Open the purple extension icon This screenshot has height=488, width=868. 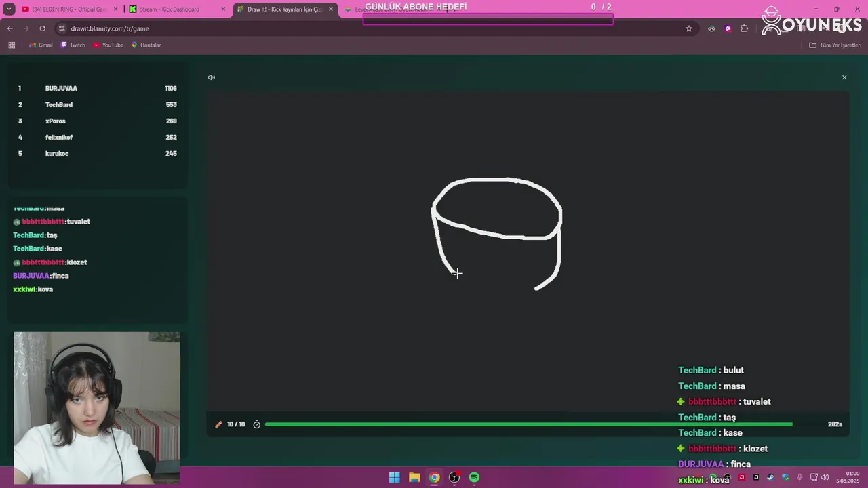pos(728,28)
